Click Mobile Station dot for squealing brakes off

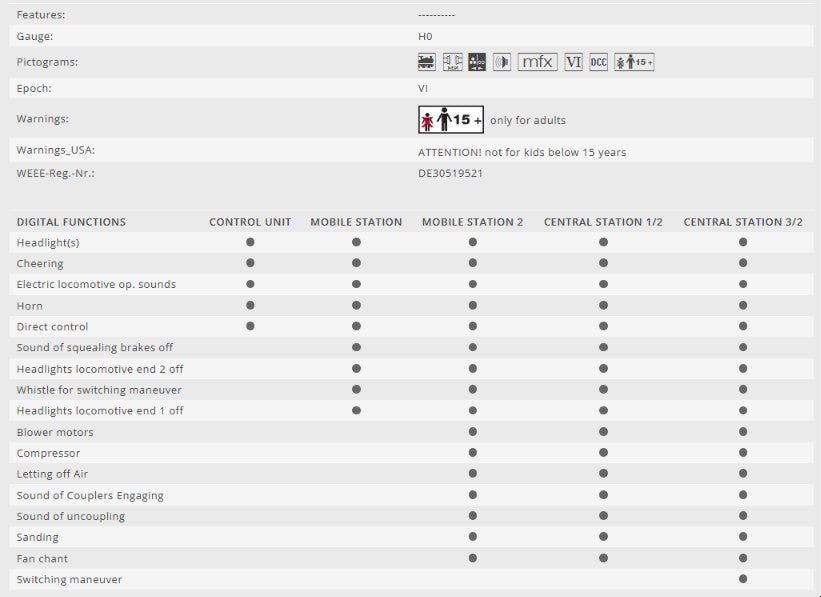point(357,347)
